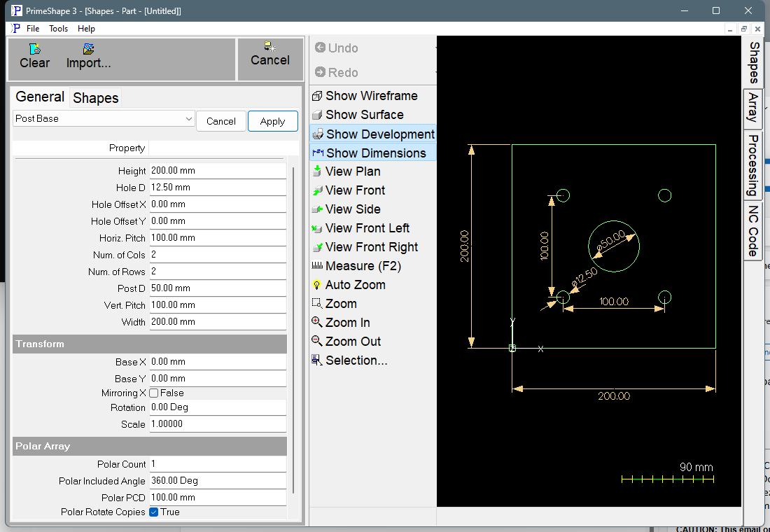This screenshot has height=532, width=770.
Task: Click the Polar PCD field
Action: 218,497
